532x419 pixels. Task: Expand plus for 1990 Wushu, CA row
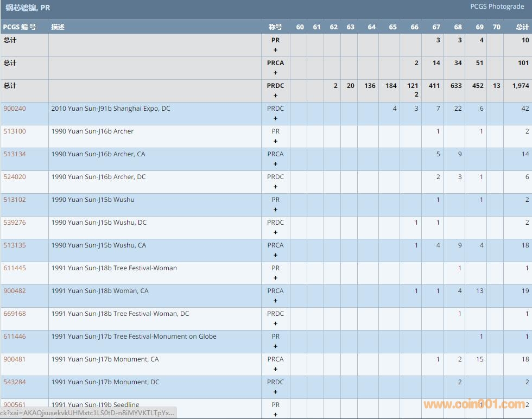pyautogui.click(x=275, y=255)
